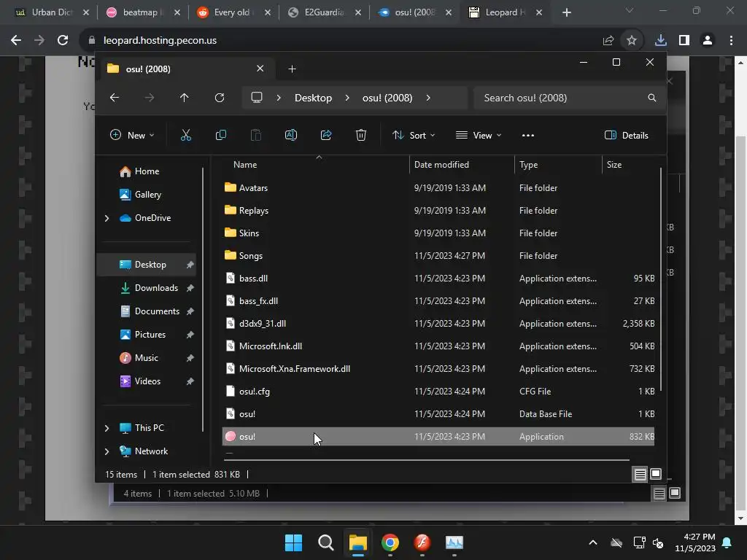The image size is (747, 560).
Task: Open a new Chrome tab
Action: coord(566,12)
